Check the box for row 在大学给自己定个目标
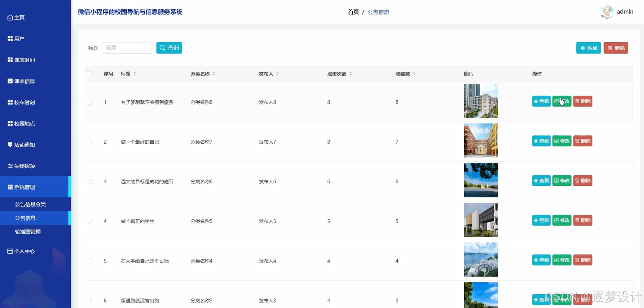 click(89, 261)
